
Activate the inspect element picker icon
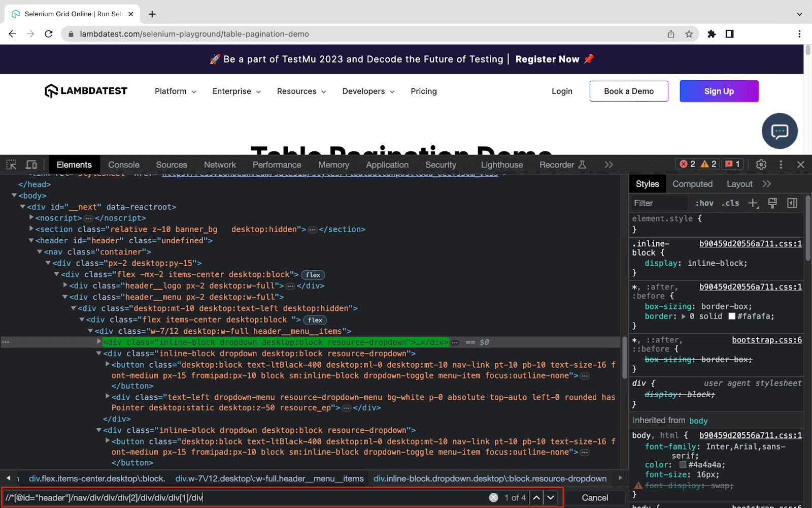tap(11, 165)
